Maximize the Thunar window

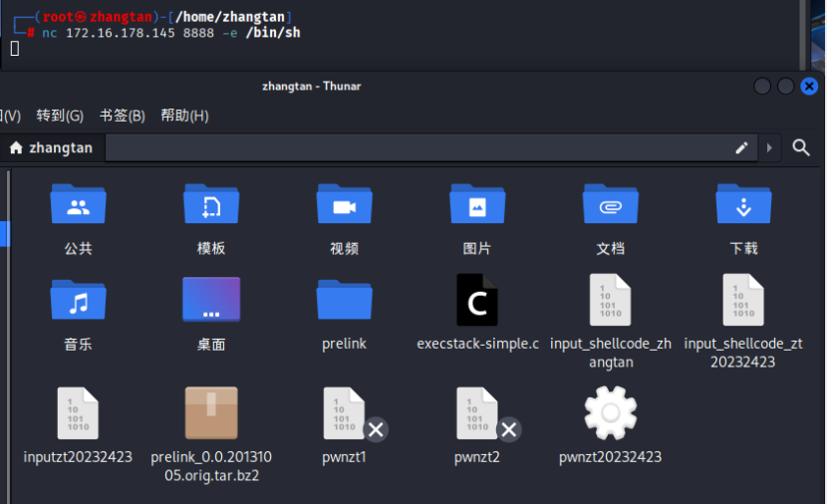pyautogui.click(x=785, y=86)
